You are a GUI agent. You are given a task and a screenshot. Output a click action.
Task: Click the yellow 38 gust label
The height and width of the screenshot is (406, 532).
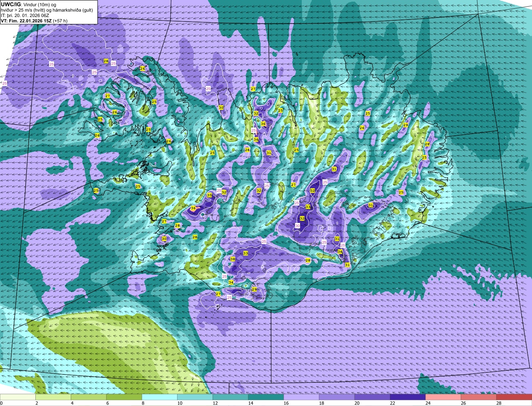pyautogui.click(x=233, y=259)
